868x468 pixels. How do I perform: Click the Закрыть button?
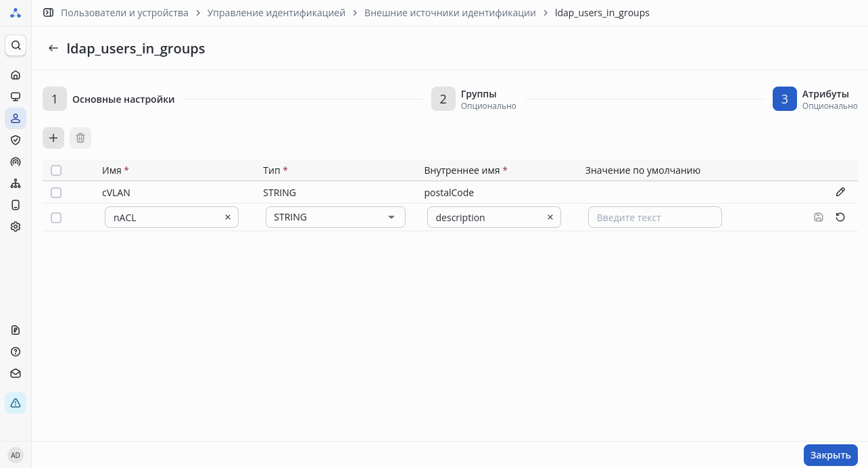(x=830, y=455)
